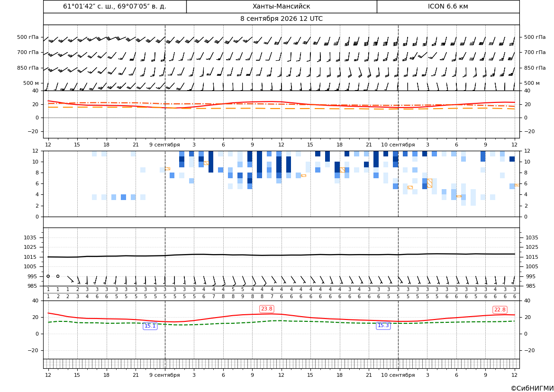Click the 9 сентября marker on bottom time axis
This screenshot has width=554, height=392.
164,375
